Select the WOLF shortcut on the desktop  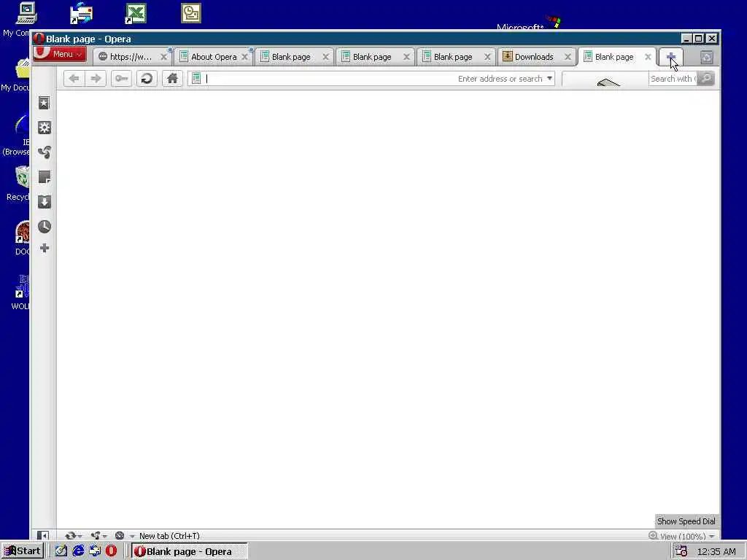click(22, 287)
